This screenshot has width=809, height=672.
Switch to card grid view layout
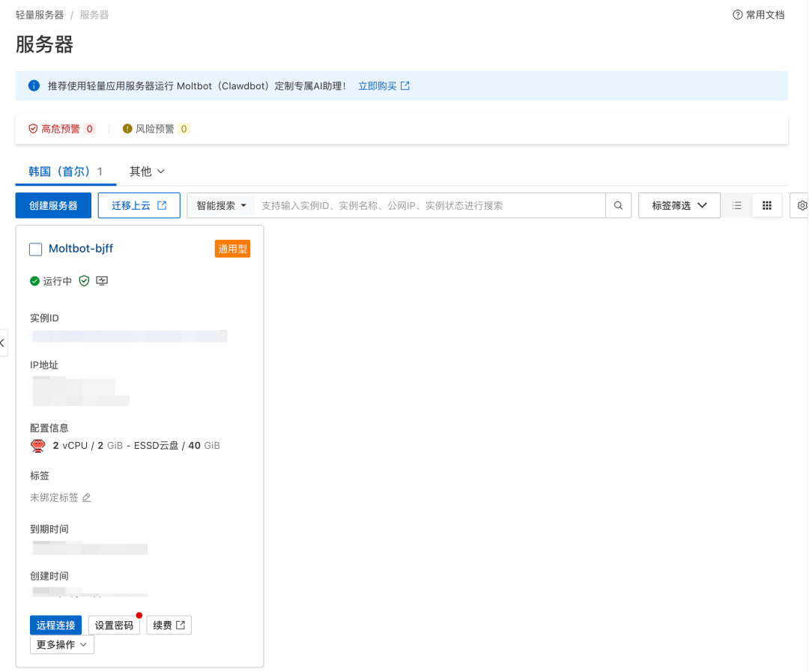(x=766, y=205)
